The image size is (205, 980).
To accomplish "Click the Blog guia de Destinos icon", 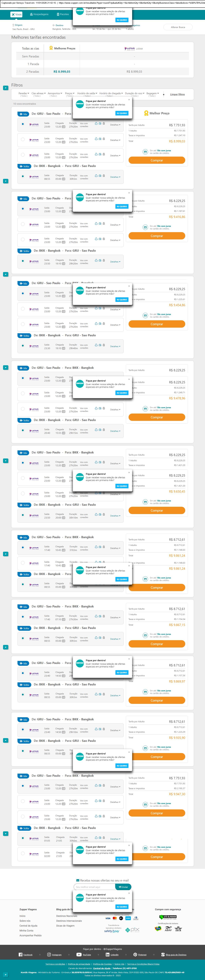I will pyautogui.click(x=163, y=955).
